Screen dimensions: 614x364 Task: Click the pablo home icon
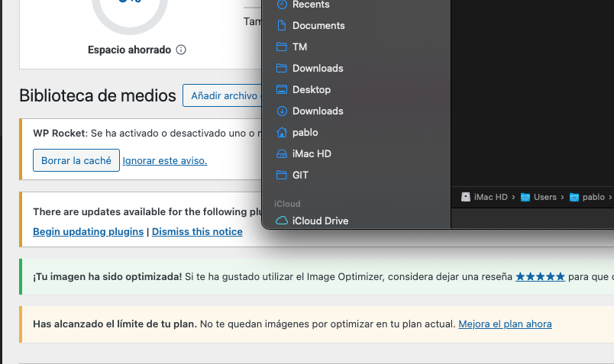click(x=282, y=132)
